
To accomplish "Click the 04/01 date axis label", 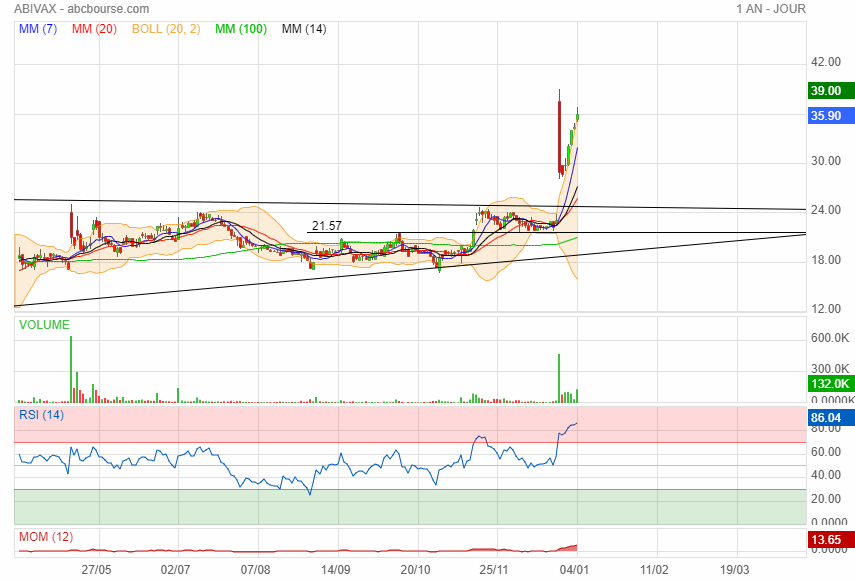I will tap(574, 570).
